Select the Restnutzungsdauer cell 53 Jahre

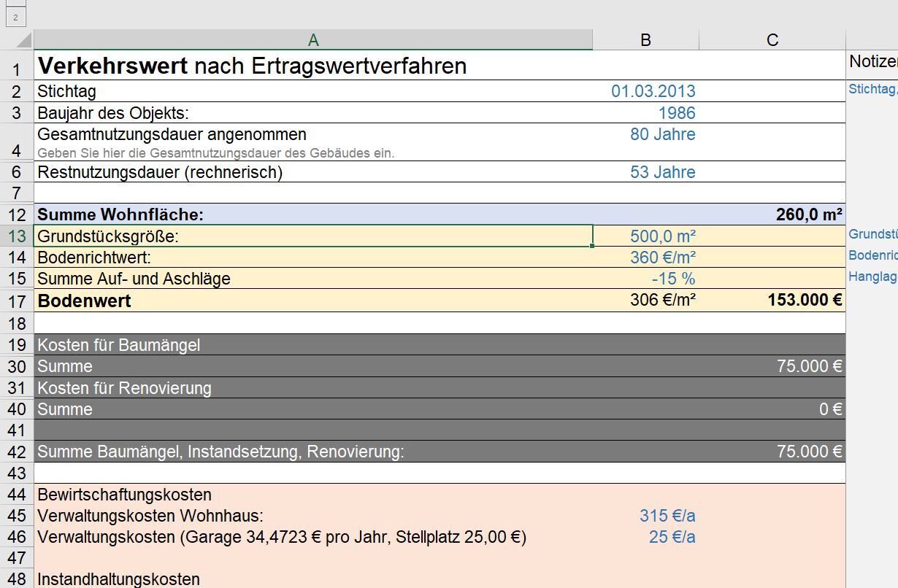coord(662,172)
